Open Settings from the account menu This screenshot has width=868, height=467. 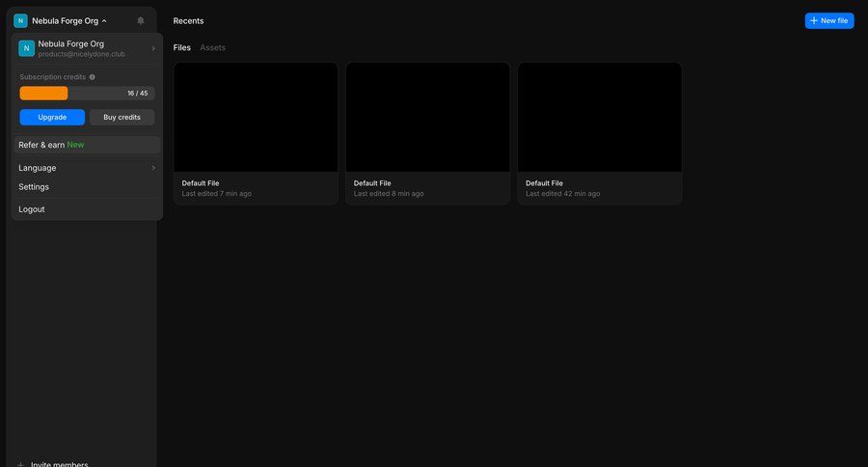pyautogui.click(x=87, y=186)
